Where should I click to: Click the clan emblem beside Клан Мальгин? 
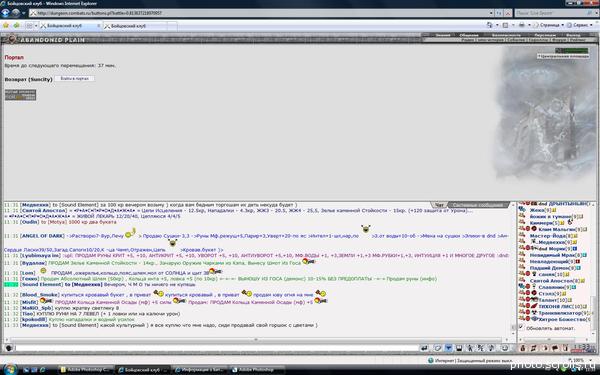(x=534, y=229)
